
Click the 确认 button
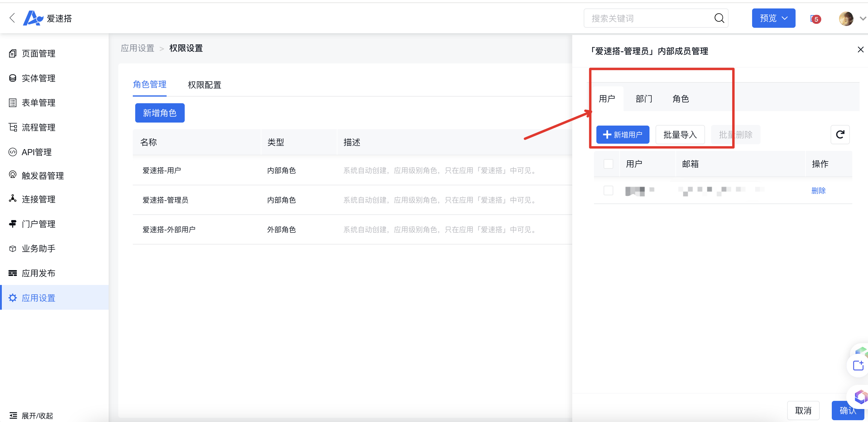848,411
